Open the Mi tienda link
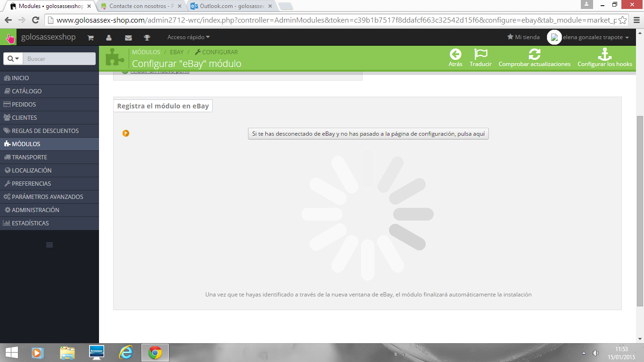This screenshot has width=644, height=362. [x=523, y=37]
